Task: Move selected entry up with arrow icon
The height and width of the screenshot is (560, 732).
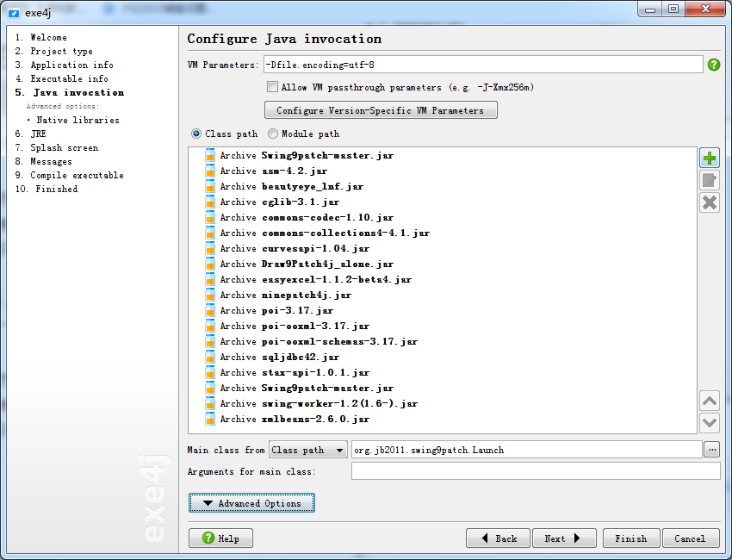Action: (x=710, y=401)
